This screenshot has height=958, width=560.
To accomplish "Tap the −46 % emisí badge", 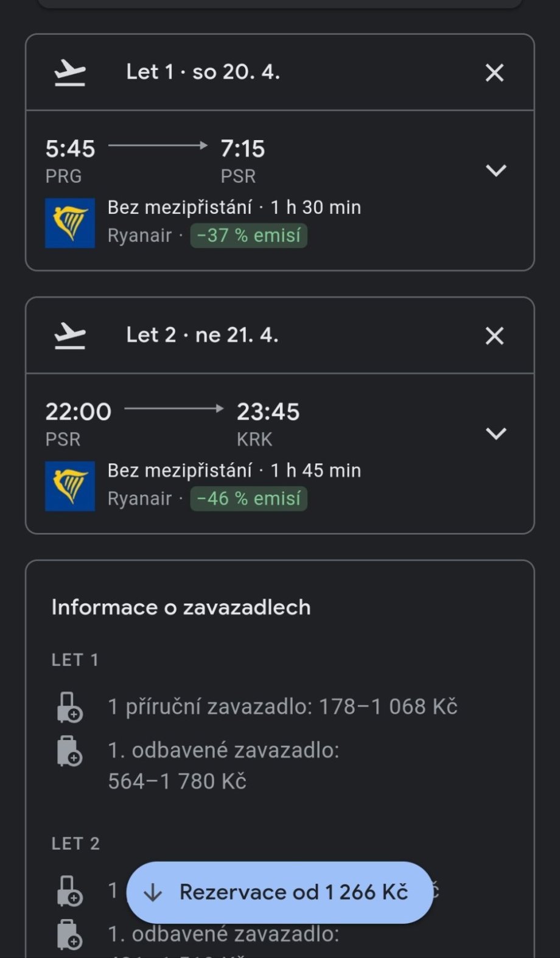I will (248, 499).
